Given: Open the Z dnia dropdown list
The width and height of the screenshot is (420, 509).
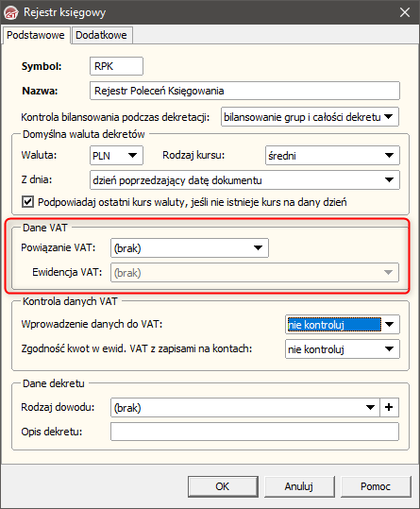Looking at the screenshot, I should (x=244, y=180).
